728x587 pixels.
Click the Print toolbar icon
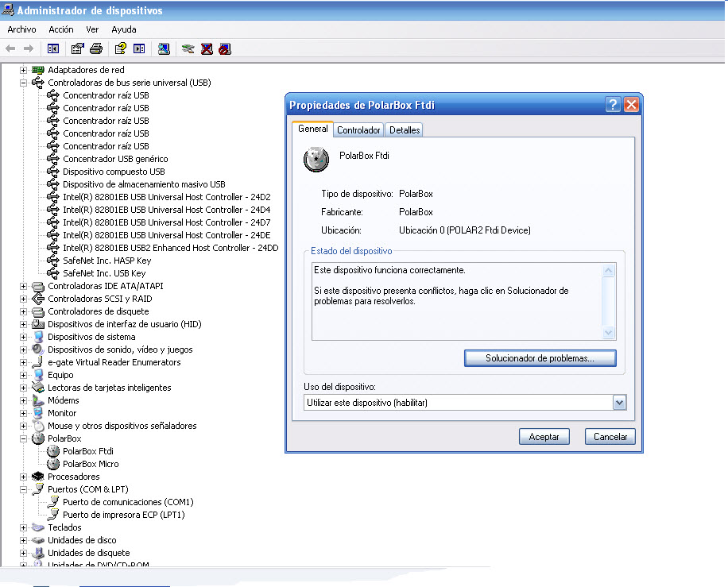pyautogui.click(x=96, y=48)
